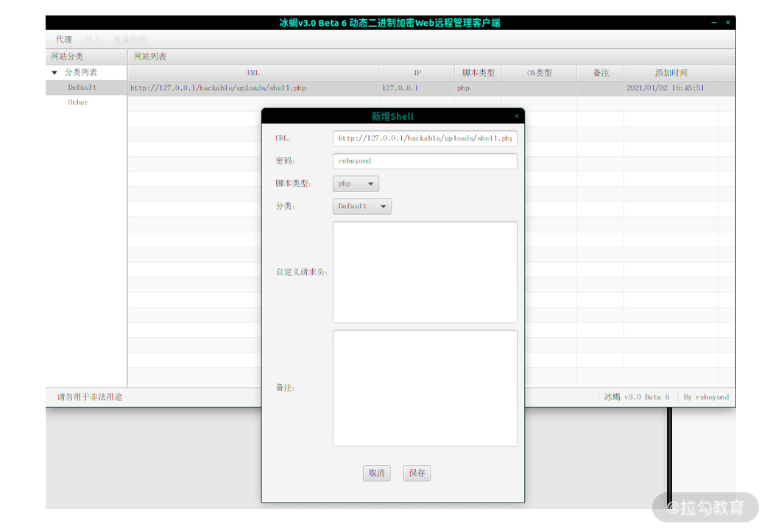Click status text 冰蝎 v3.0 Beta 6
Image resolution: width=770 pixels, height=532 pixels.
click(x=637, y=397)
